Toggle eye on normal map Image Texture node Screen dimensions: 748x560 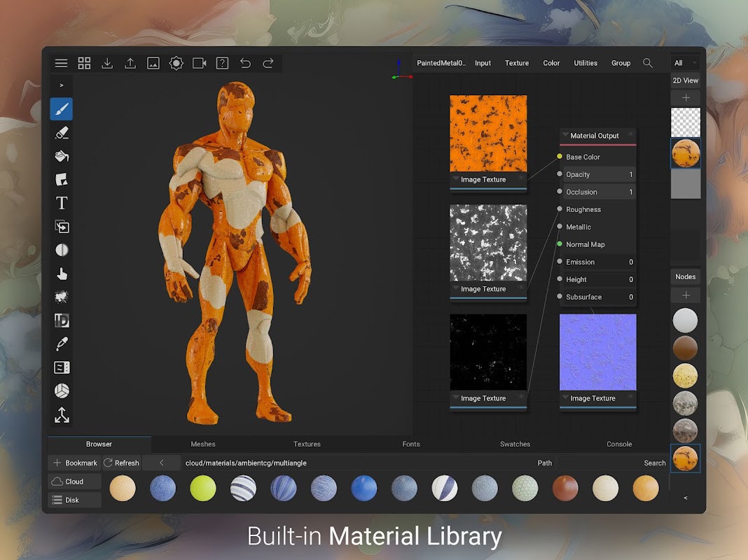coord(630,398)
